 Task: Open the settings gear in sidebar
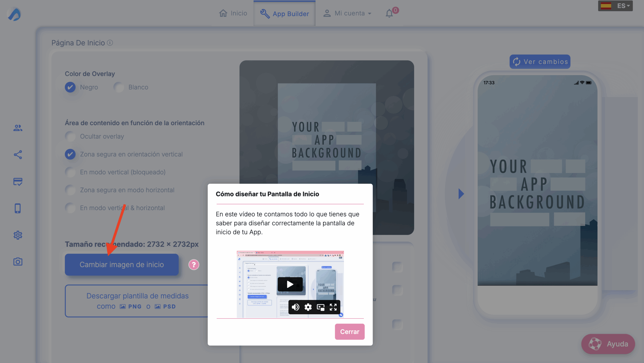(18, 235)
